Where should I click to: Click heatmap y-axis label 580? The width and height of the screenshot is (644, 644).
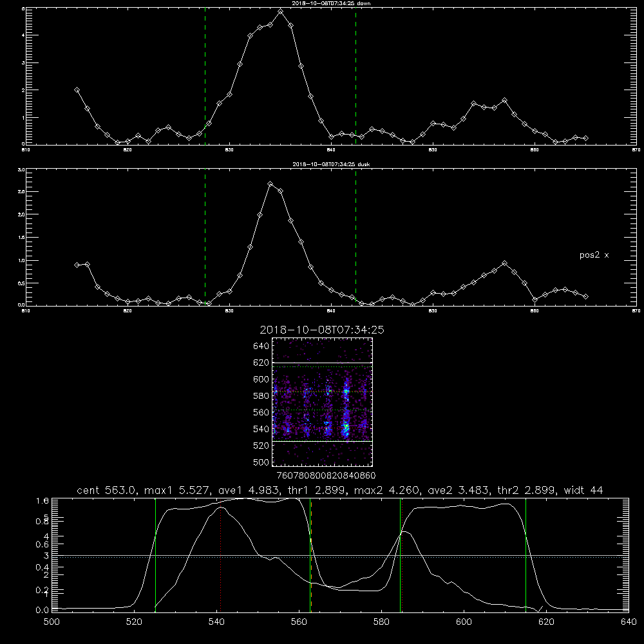261,396
